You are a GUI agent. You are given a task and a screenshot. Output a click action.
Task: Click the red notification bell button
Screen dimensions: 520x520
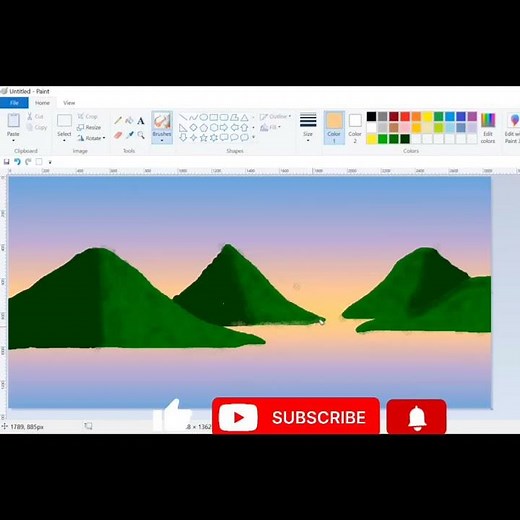417,417
